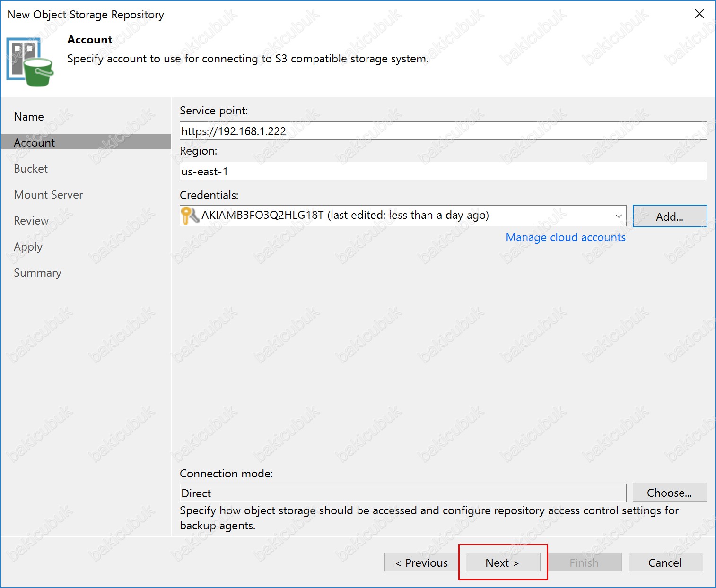Click the bold 'Account' page heading

click(x=90, y=40)
